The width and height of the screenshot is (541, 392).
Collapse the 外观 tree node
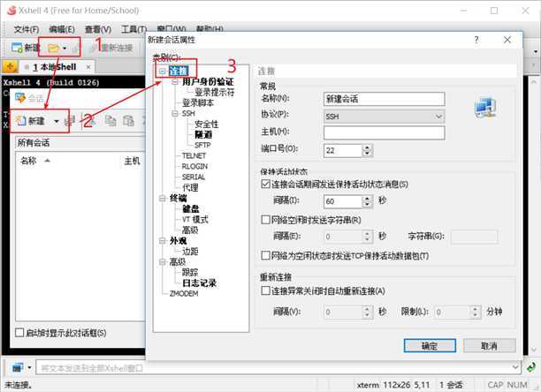(163, 240)
